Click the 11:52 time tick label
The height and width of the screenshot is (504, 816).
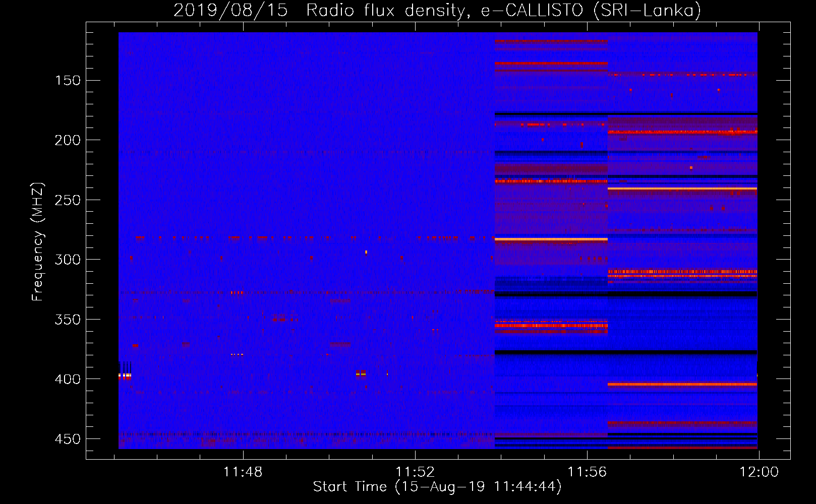(415, 472)
